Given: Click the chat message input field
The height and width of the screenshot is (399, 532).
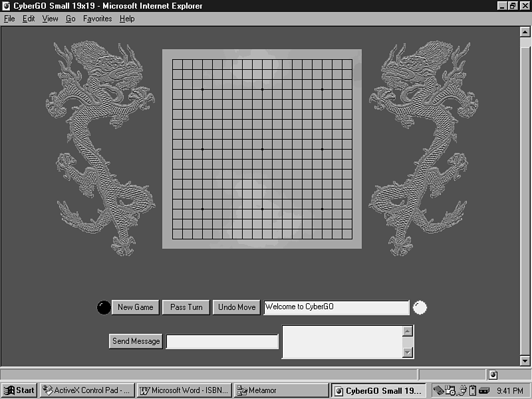Looking at the screenshot, I should [222, 341].
